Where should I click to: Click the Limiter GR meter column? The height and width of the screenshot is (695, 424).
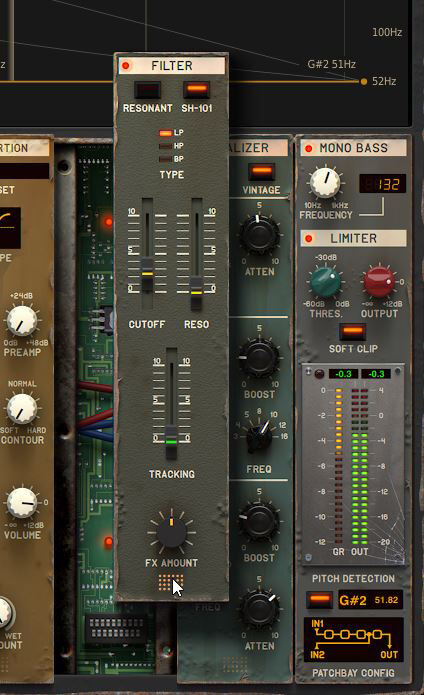pos(338,466)
